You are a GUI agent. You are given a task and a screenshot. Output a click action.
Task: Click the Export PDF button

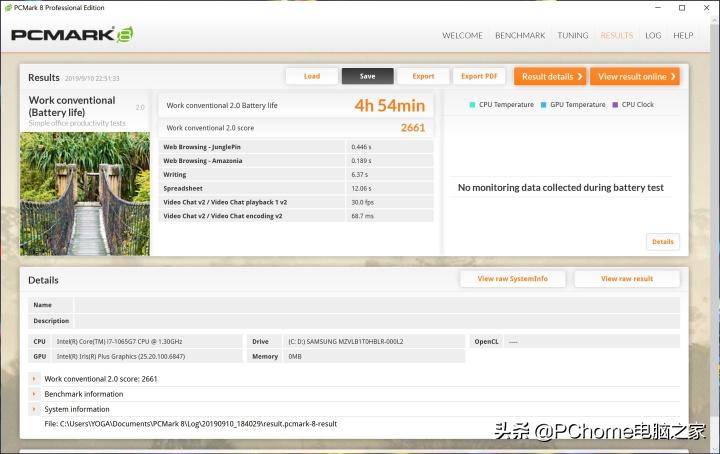[479, 76]
